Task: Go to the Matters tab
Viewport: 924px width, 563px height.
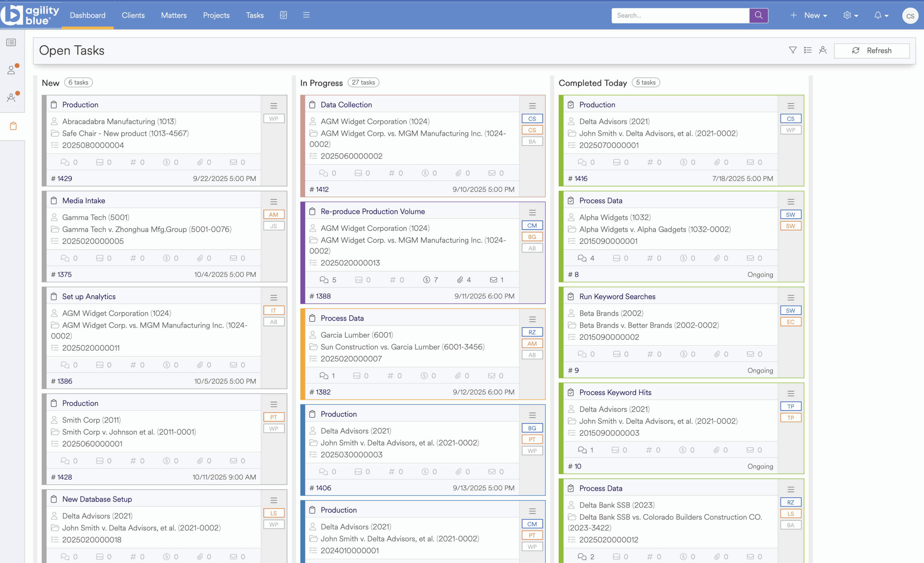Action: click(174, 16)
